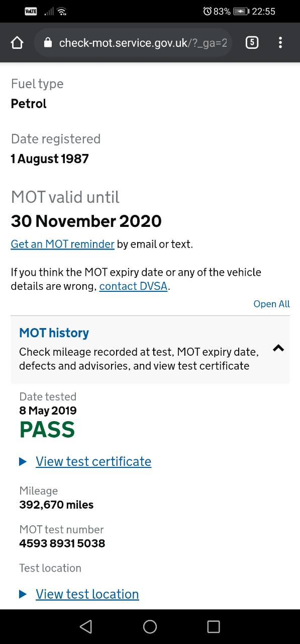Tap the Android back navigation button
The width and height of the screenshot is (300, 644).
(x=86, y=626)
